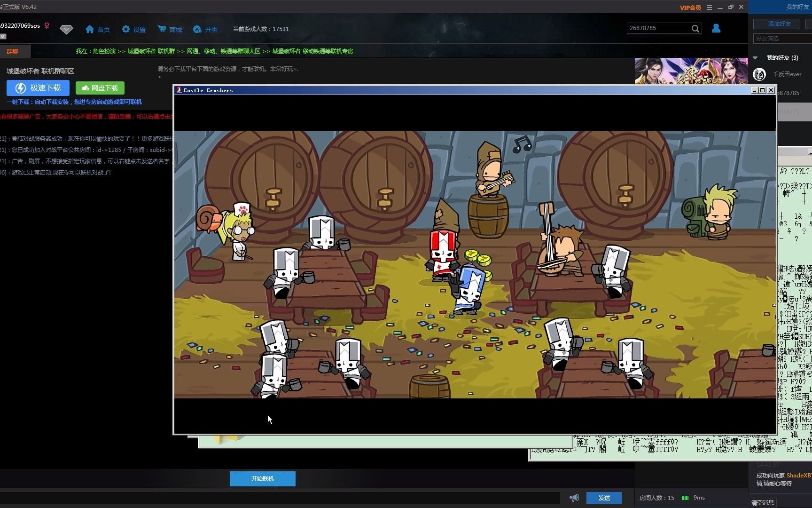Screen dimensions: 812x508
Task: Click the 好友筛选 friend filter field
Action: tap(782, 38)
